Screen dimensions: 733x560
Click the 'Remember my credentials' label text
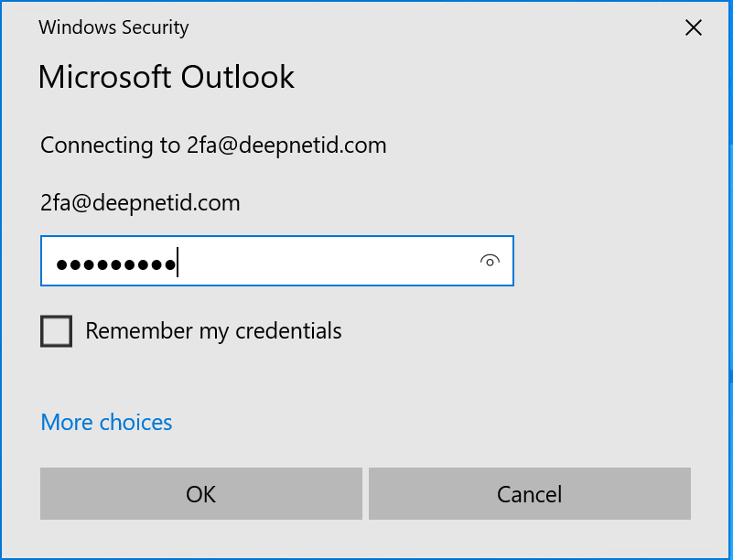(213, 330)
